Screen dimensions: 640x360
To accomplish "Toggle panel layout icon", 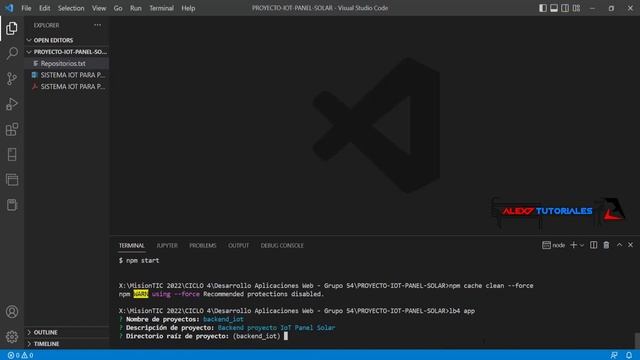I will [x=554, y=8].
